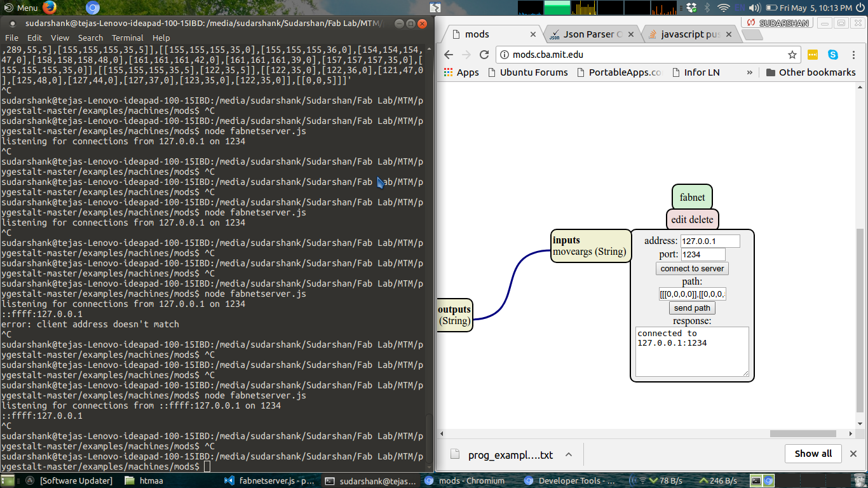Close the javascript tab in Chromium

tap(729, 34)
